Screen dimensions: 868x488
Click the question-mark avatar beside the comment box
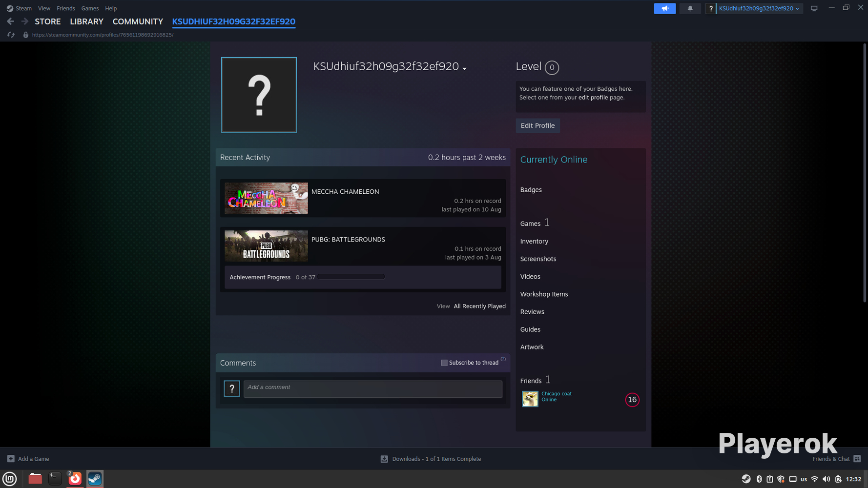(232, 388)
